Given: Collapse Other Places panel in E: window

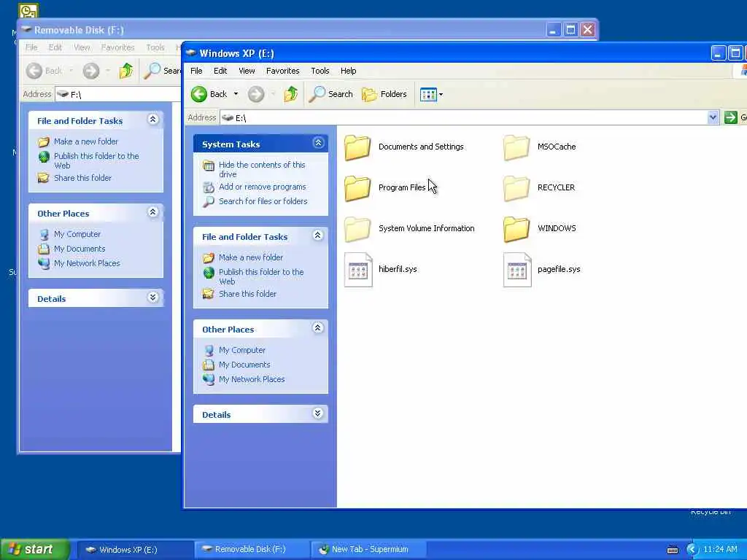Looking at the screenshot, I should (x=318, y=327).
